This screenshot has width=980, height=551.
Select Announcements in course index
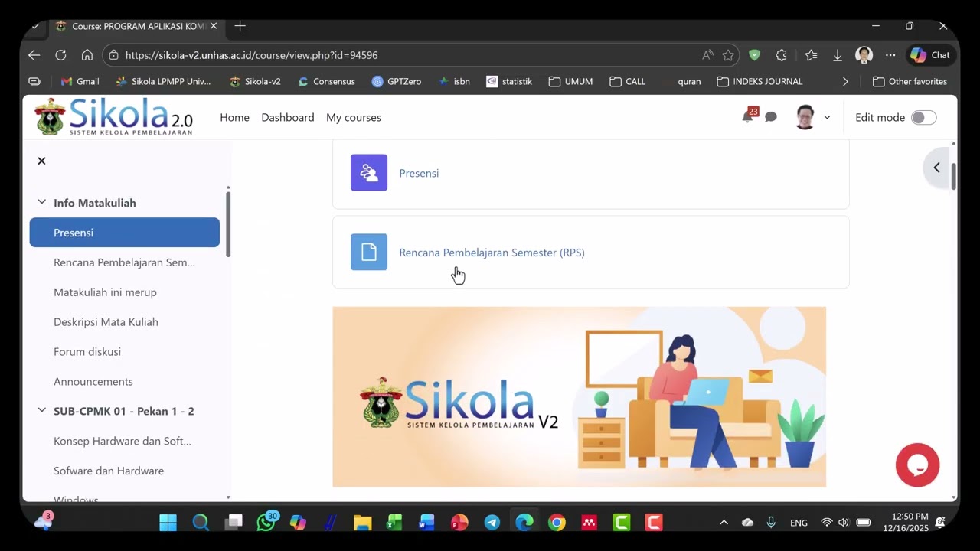[x=93, y=381]
